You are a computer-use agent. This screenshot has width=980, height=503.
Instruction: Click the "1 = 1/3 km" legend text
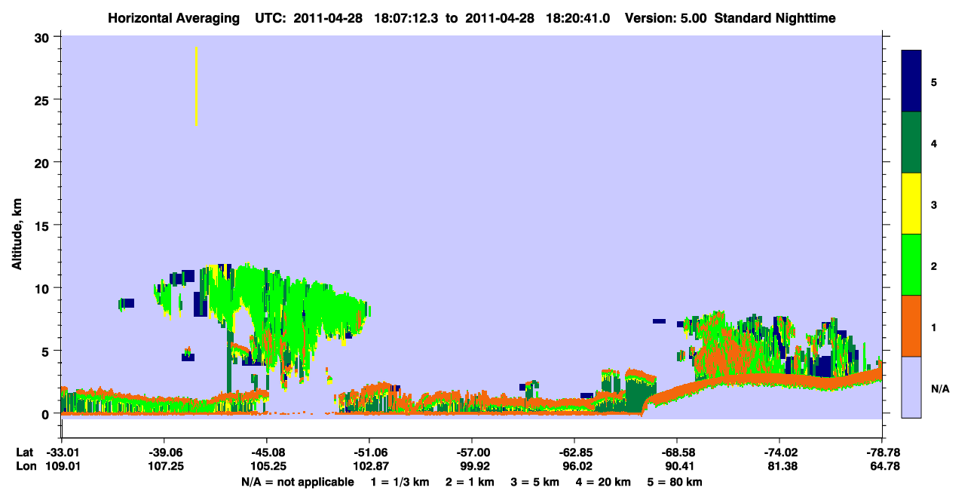(401, 482)
